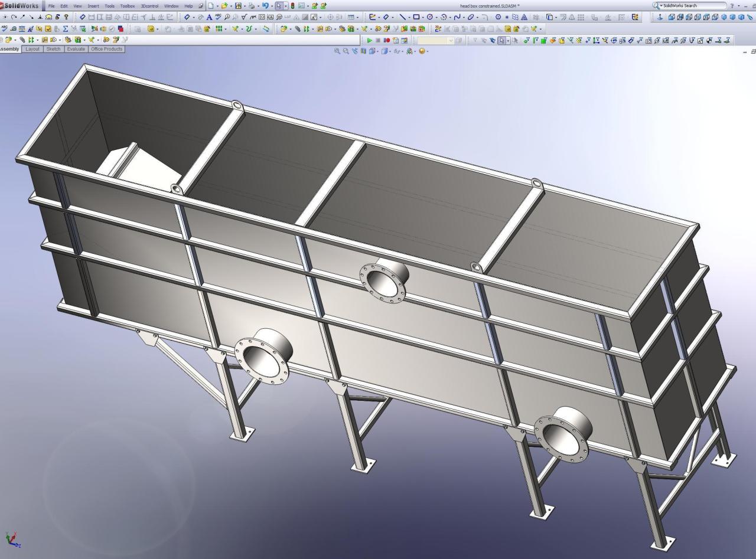The width and height of the screenshot is (756, 559).
Task: Click the Undo arrow icon
Action: [265, 6]
